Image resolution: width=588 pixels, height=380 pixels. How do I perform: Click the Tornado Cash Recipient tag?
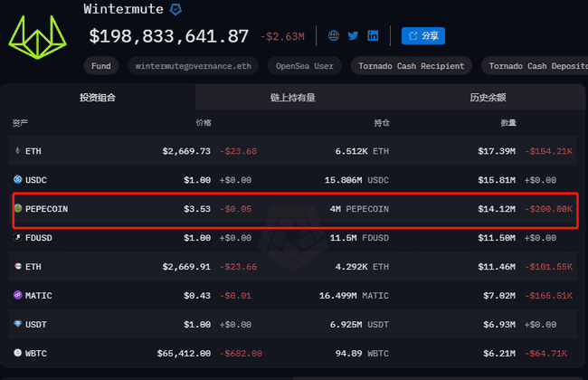411,66
